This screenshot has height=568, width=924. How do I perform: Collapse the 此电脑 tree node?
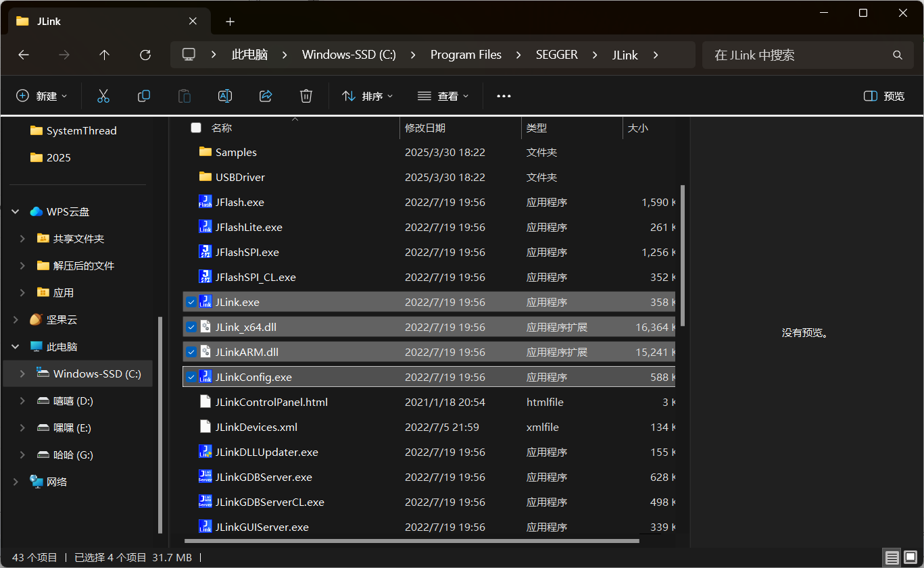click(16, 346)
